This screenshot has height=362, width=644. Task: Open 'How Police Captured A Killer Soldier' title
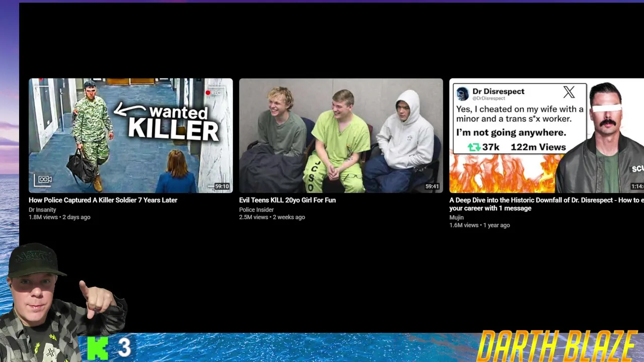[x=103, y=200]
